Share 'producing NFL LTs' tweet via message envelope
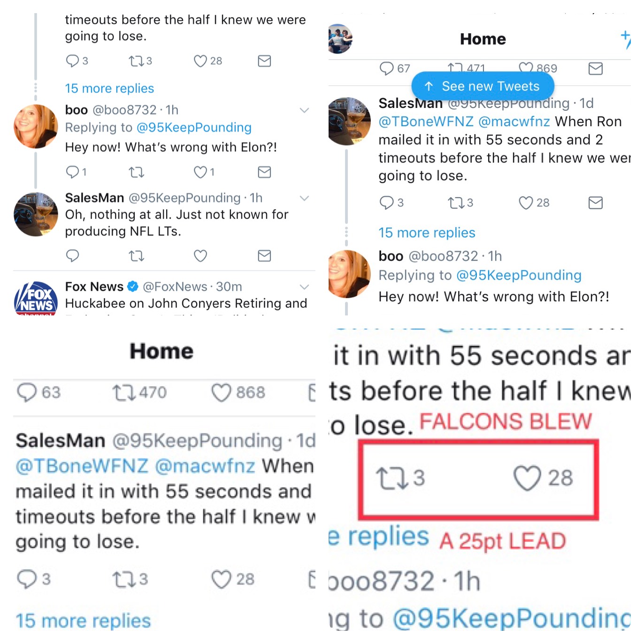This screenshot has height=644, width=644. pyautogui.click(x=264, y=256)
